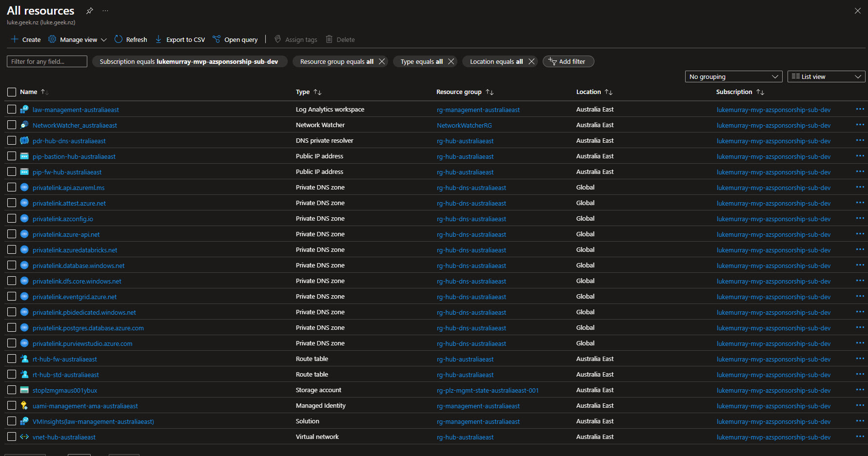Image resolution: width=868 pixels, height=456 pixels.
Task: Check the NetworkWatcher_australiaeast row
Action: click(x=12, y=125)
